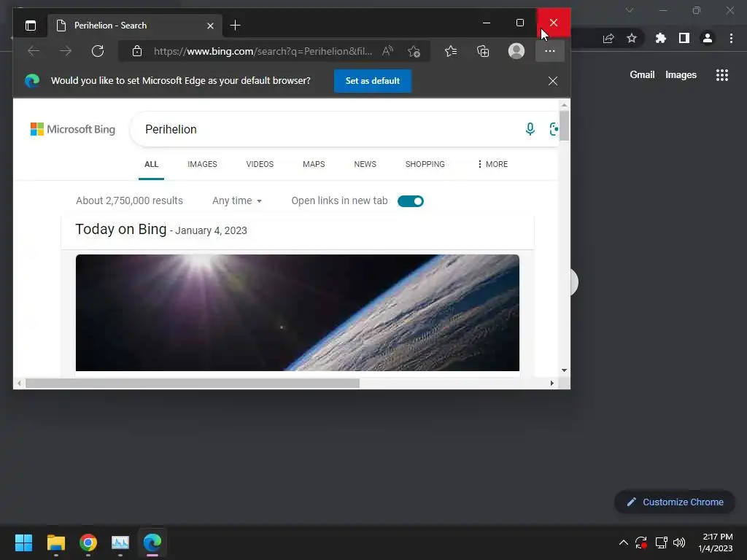Search using voice microphone icon

(x=530, y=129)
